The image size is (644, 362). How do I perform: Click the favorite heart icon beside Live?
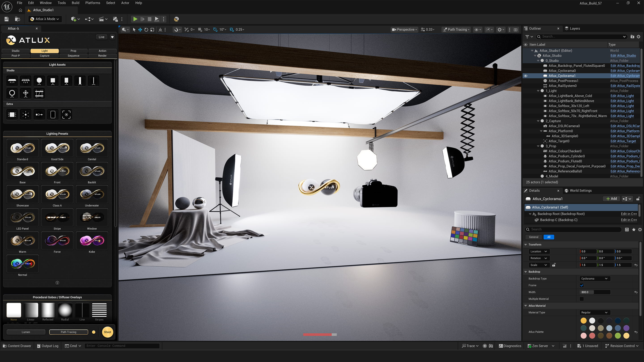[x=112, y=37]
